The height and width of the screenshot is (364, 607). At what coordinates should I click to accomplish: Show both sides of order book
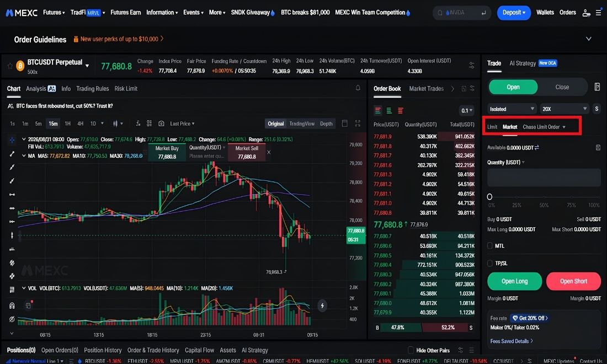378,111
